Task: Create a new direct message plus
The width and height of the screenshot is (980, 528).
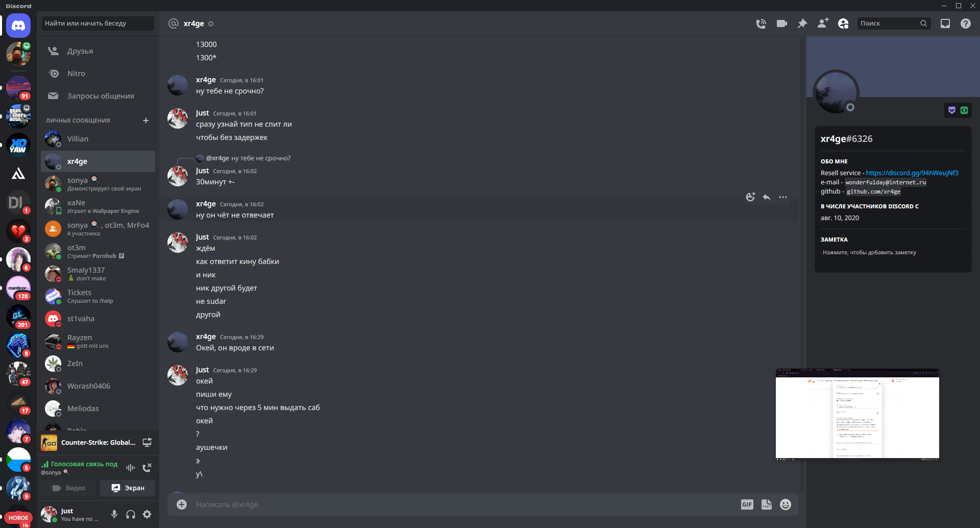Action: coord(146,121)
